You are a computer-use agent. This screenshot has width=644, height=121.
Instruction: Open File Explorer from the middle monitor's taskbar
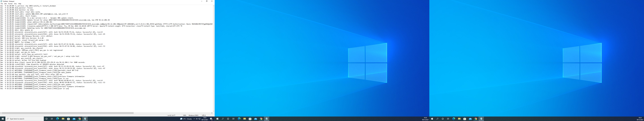coord(245,119)
